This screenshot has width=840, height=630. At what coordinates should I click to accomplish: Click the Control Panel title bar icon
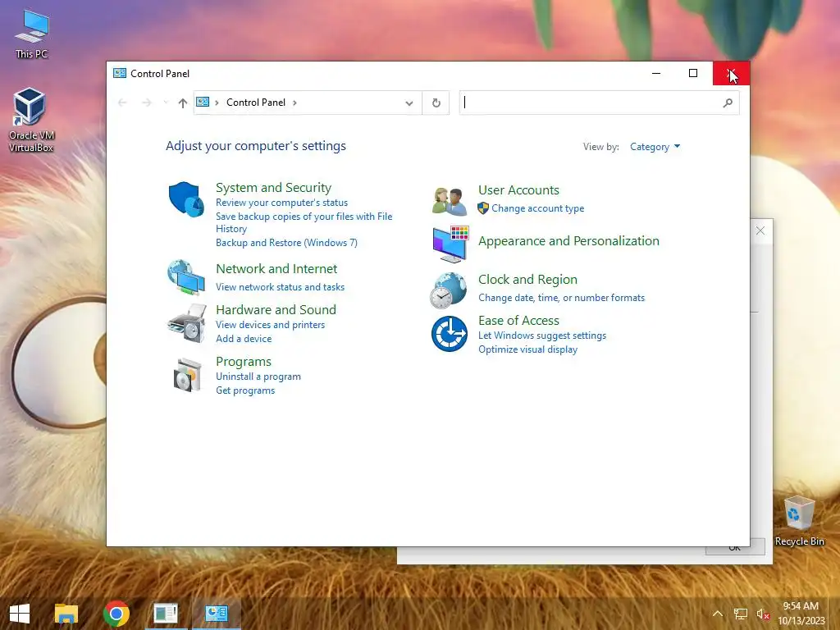point(120,73)
